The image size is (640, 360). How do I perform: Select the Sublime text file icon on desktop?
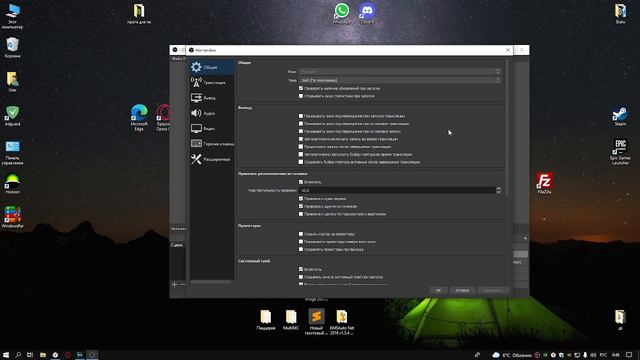coord(316,322)
